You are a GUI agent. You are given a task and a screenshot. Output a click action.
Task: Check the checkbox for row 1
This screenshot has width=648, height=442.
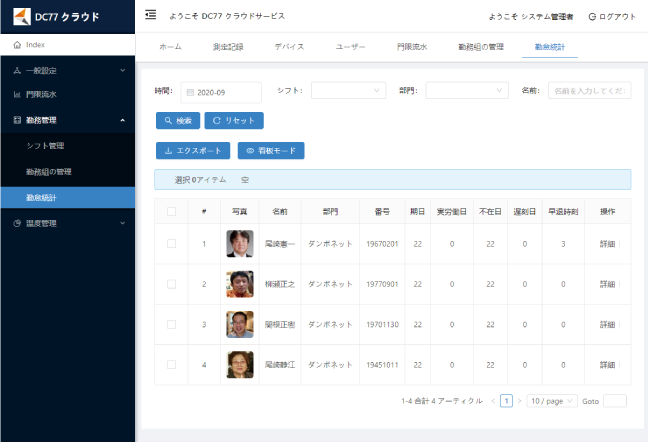(171, 244)
